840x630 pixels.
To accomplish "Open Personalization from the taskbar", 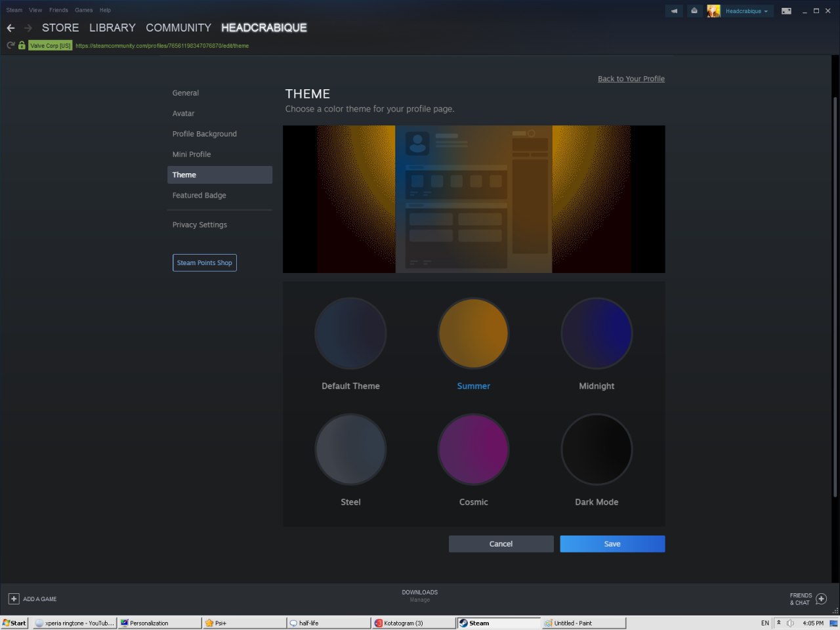I will pos(159,623).
